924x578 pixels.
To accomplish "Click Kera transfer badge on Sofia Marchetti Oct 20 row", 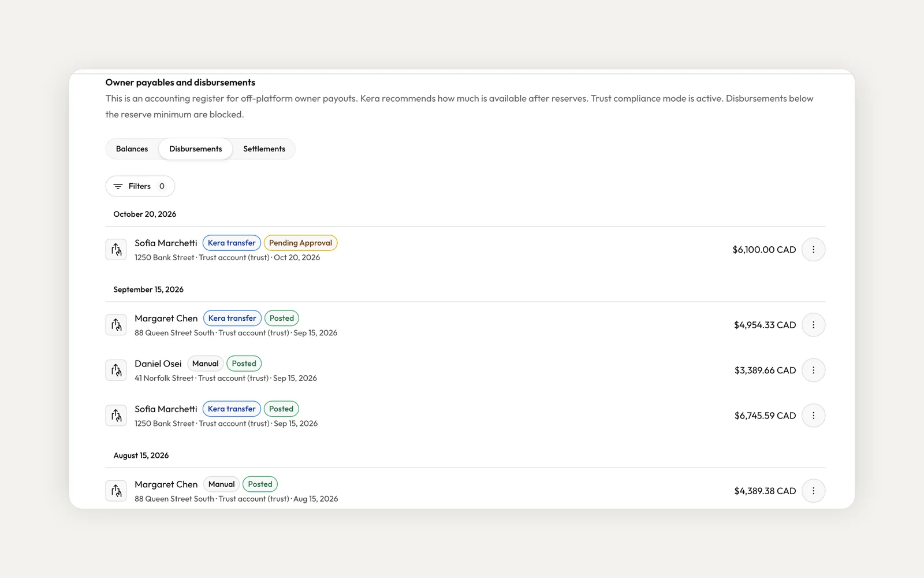I will click(x=232, y=243).
